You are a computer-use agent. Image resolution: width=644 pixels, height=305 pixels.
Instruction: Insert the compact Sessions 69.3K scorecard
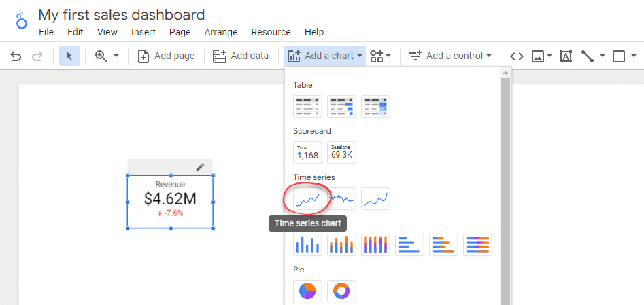tap(341, 152)
